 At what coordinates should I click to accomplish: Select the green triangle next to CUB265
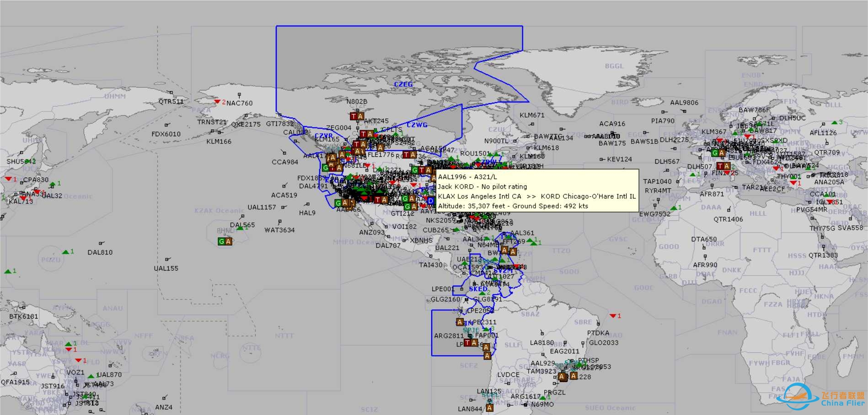click(456, 230)
